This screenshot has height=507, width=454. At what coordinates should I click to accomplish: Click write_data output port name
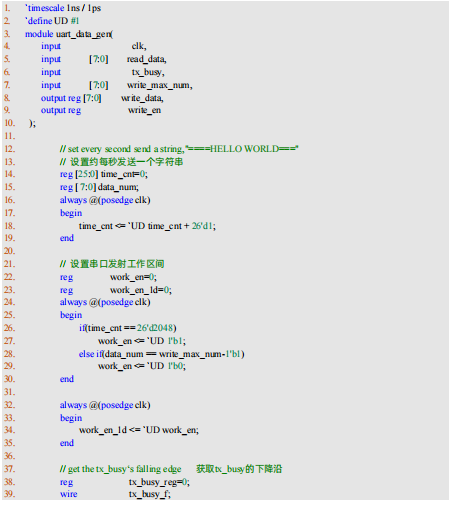point(142,98)
